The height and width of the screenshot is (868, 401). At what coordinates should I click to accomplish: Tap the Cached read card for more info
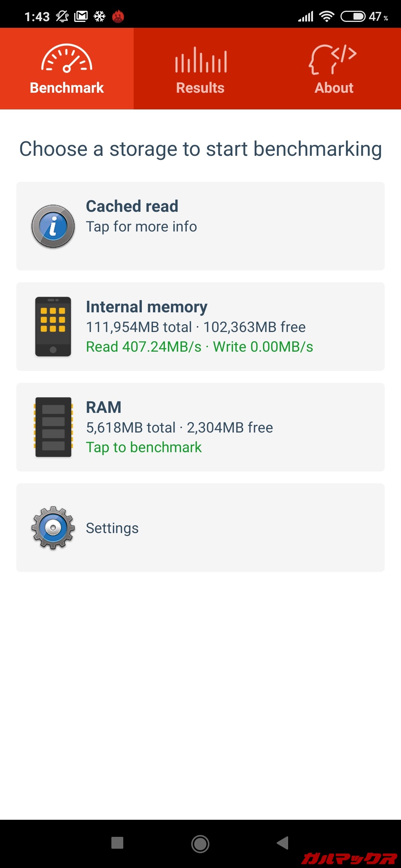coord(200,226)
